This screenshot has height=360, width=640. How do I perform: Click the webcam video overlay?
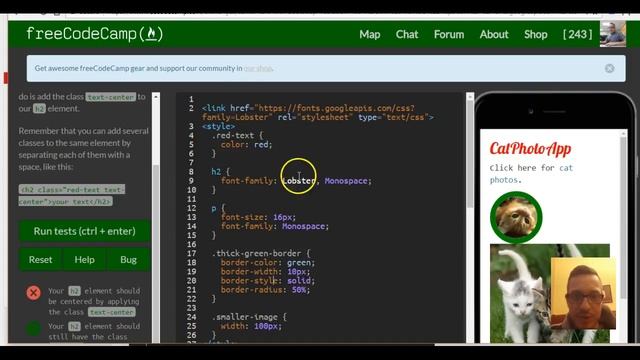tap(583, 293)
